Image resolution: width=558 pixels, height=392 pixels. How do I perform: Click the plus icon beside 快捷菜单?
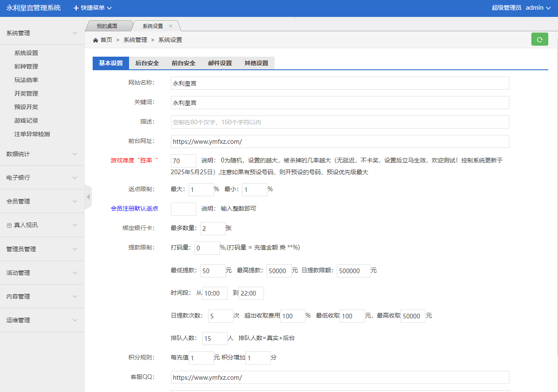(76, 8)
